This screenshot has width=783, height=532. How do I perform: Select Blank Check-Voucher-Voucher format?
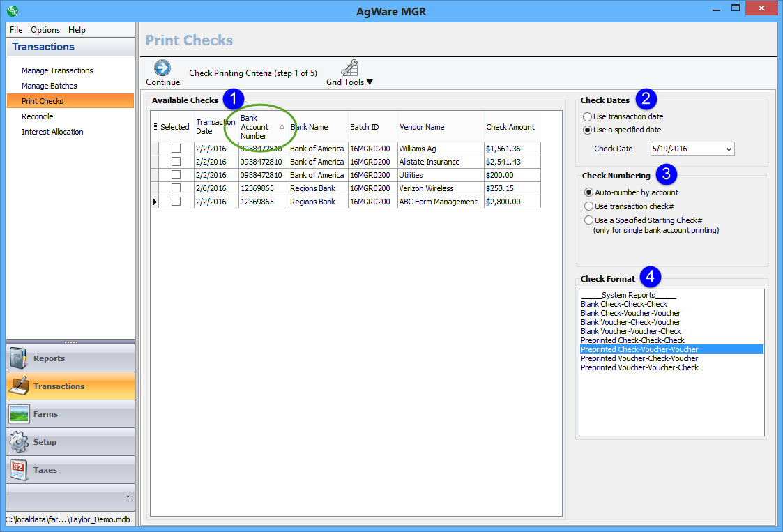pos(630,313)
